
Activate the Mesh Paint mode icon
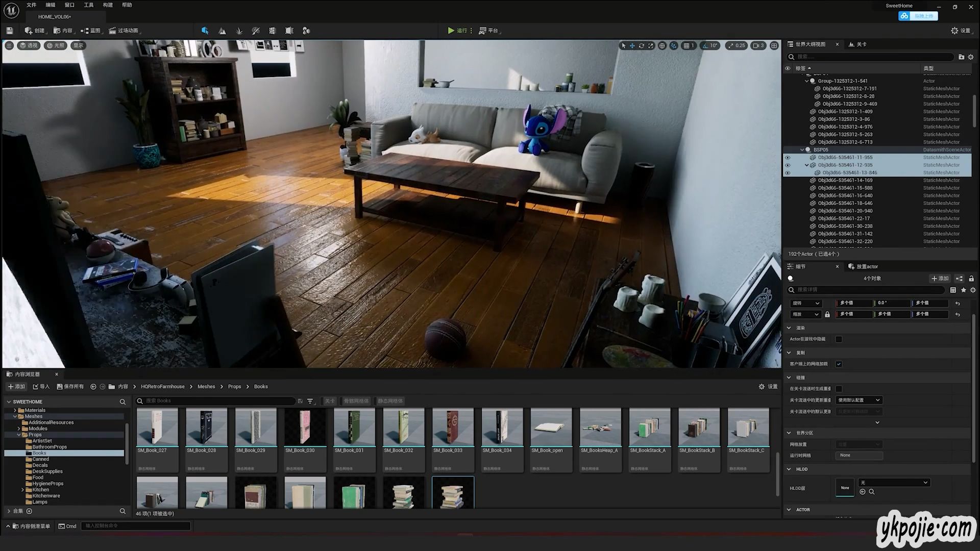pos(256,31)
